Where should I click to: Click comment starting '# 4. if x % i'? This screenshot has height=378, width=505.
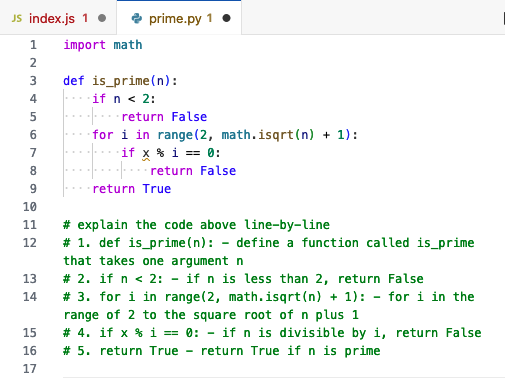272,333
